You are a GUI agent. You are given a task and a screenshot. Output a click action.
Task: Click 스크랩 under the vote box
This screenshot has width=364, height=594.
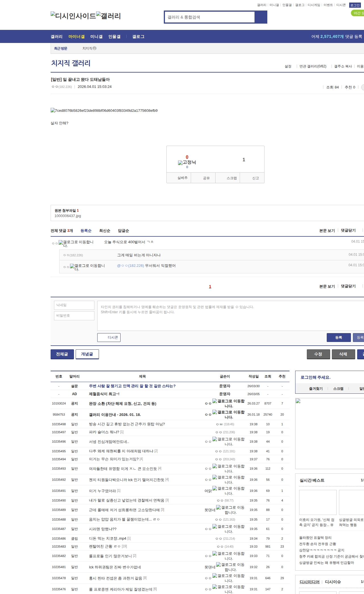click(231, 178)
